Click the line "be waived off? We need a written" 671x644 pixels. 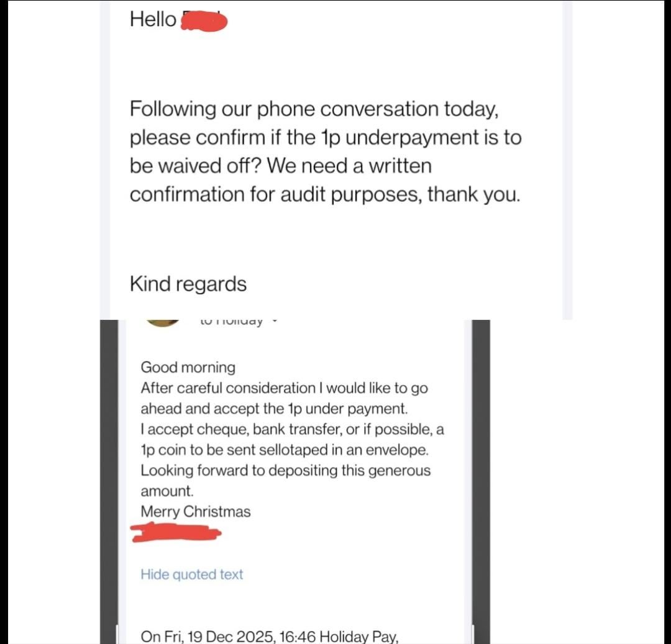(x=280, y=166)
